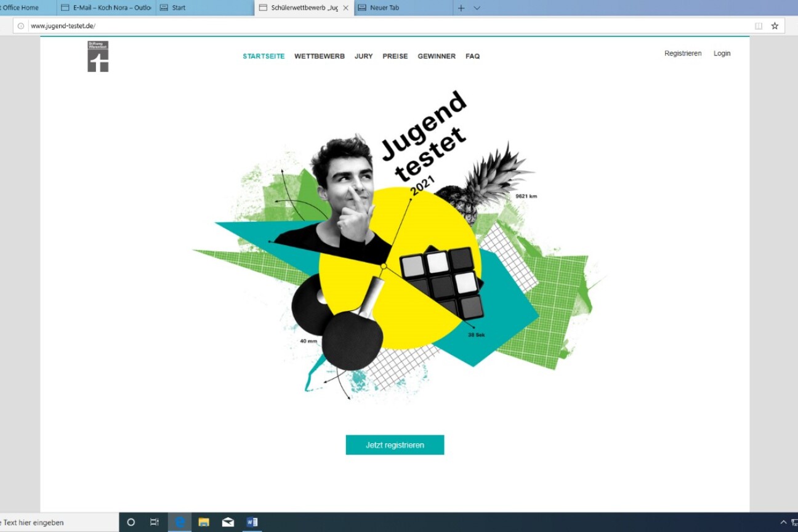This screenshot has width=798, height=532.
Task: Open Word from the taskbar
Action: (252, 522)
